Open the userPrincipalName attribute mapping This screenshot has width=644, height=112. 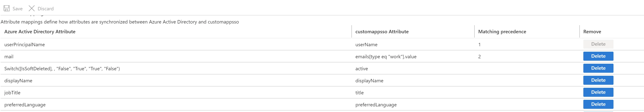pos(24,45)
